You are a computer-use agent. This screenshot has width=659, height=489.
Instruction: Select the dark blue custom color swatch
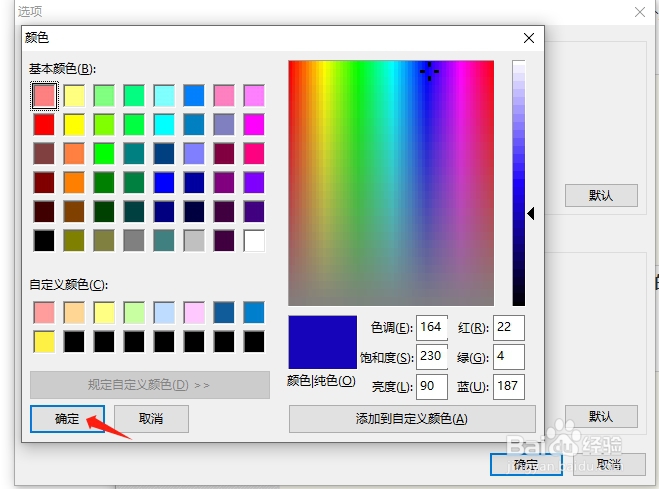click(224, 313)
